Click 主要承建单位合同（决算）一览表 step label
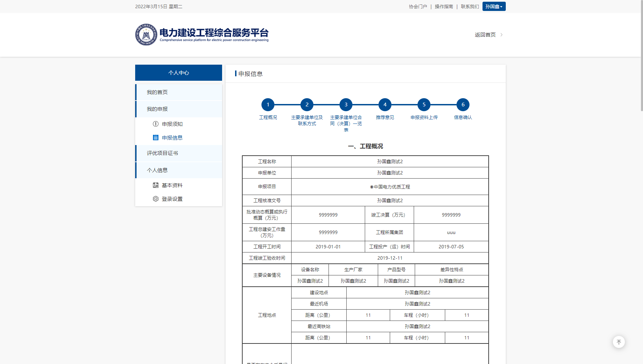643x364 pixels. click(346, 123)
